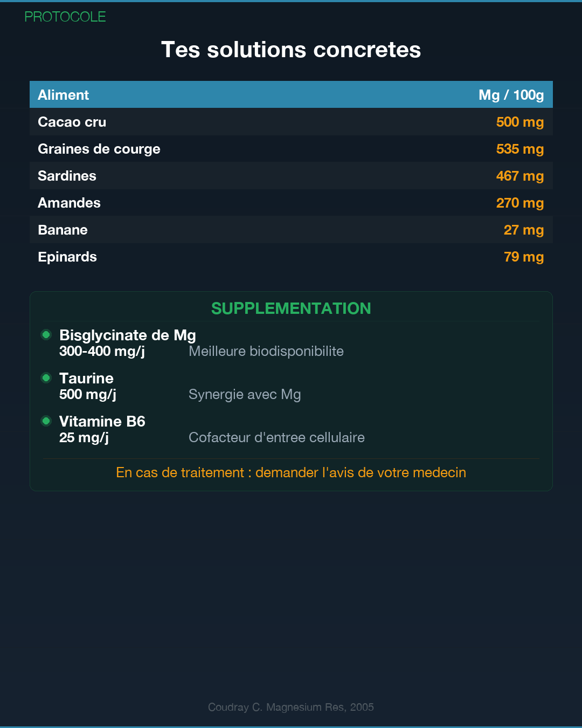
Task: Click the SUPPLEMENTATION section heading
Action: tap(291, 308)
